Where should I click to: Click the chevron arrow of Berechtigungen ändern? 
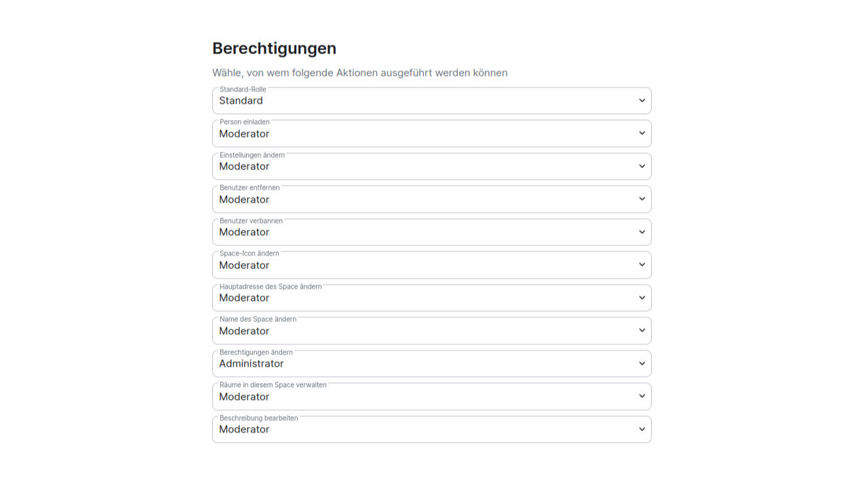point(642,363)
